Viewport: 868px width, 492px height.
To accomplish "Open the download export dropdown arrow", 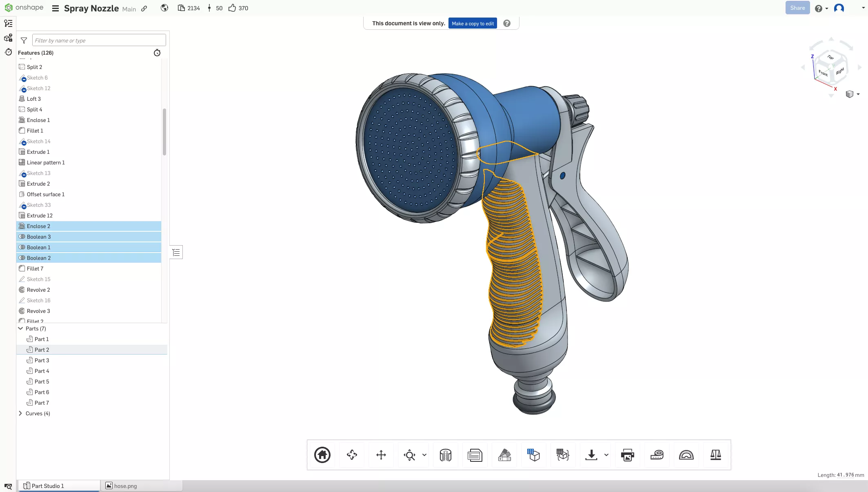I will pos(606,455).
